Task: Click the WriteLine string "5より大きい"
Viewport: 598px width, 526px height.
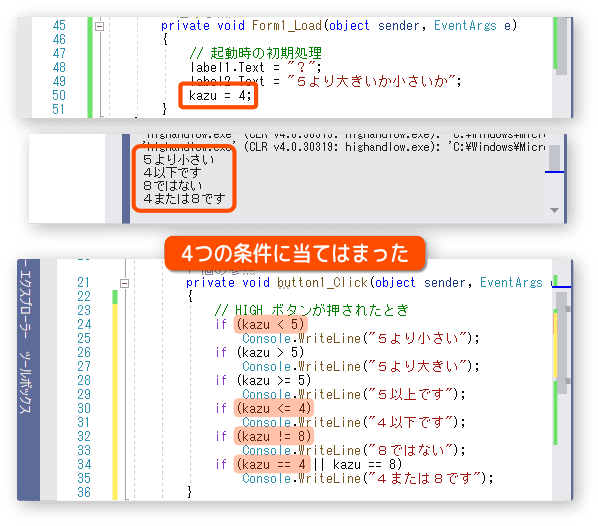Action: click(x=418, y=367)
